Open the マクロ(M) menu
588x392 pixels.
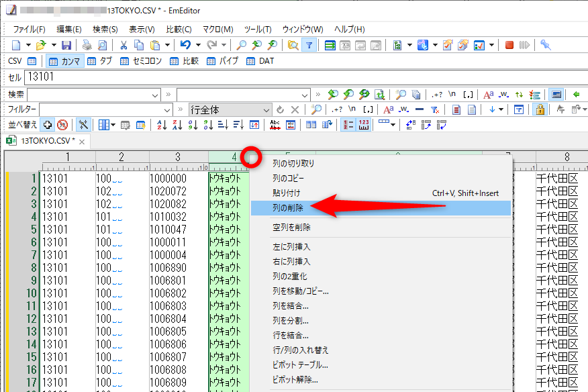click(218, 30)
